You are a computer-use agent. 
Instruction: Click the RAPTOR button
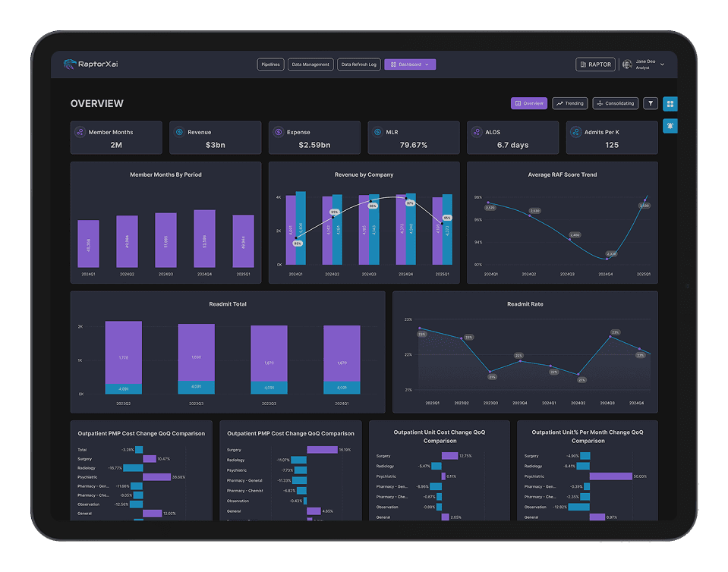coord(595,64)
